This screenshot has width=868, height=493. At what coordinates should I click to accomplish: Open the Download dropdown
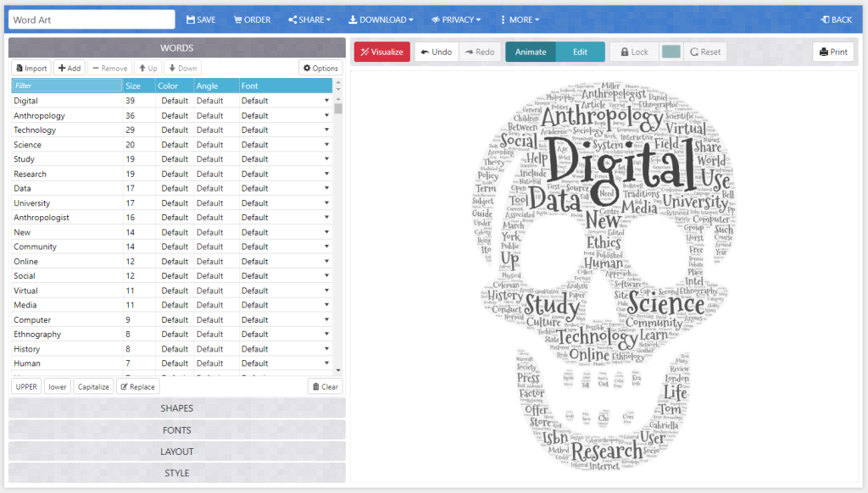pos(381,19)
